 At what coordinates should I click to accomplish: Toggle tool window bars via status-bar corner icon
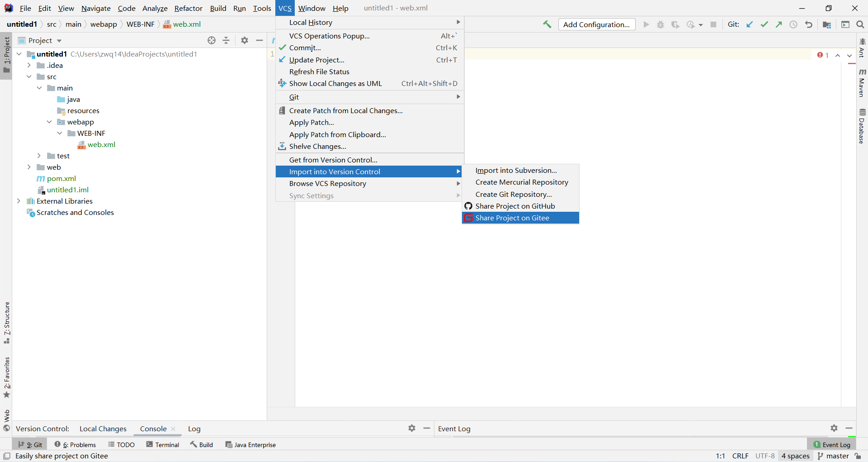click(x=7, y=456)
